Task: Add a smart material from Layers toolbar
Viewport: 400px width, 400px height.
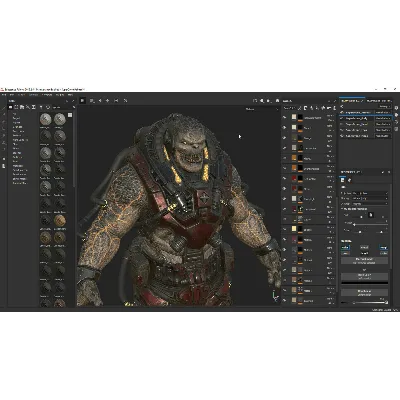Action: [x=322, y=108]
